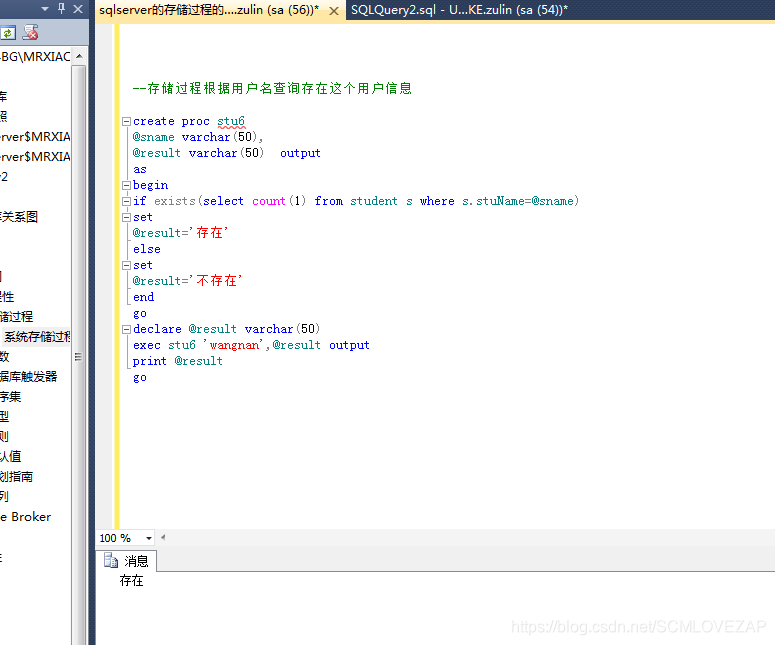Click the 'wangnan' string in exec line
Image resolution: width=775 pixels, height=645 pixels.
coord(233,345)
